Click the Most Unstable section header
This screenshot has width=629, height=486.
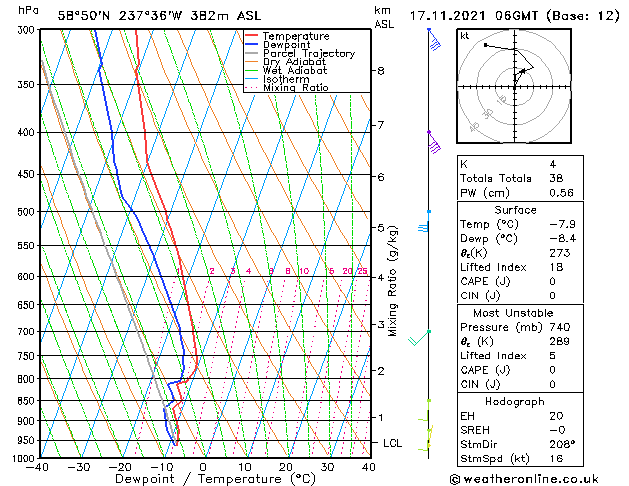pyautogui.click(x=513, y=313)
